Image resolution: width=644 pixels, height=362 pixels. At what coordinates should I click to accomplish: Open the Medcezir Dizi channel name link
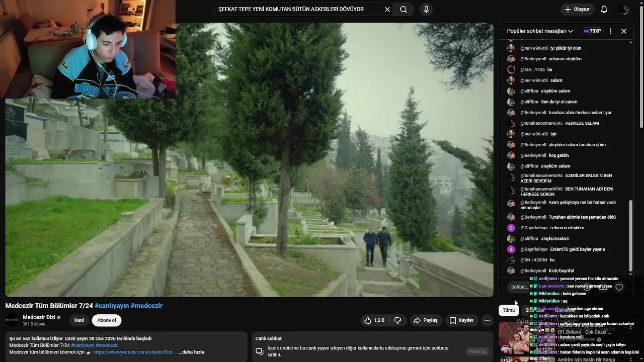coord(39,317)
